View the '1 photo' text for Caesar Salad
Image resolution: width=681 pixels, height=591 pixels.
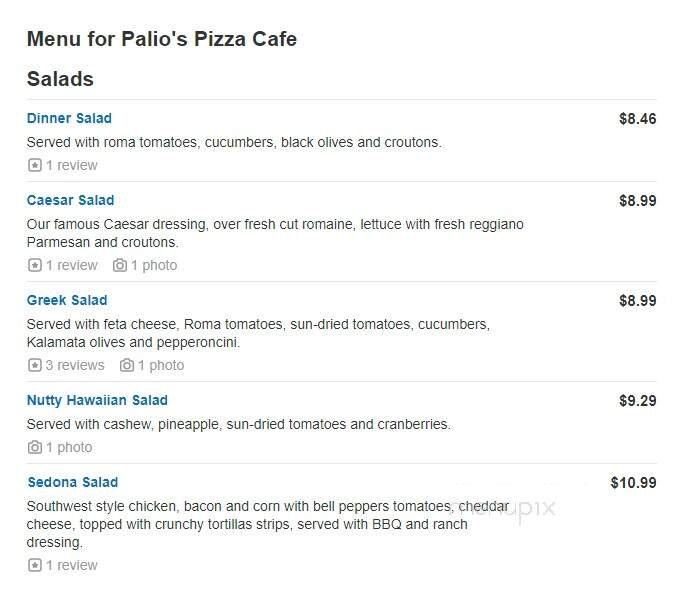point(154,265)
